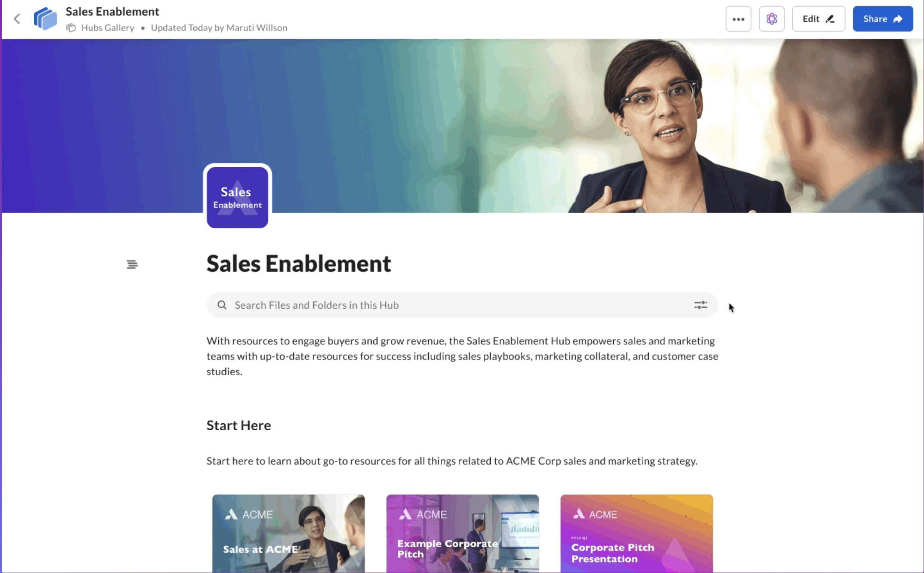Open the Example Corporate Pitch thumbnail
This screenshot has height=573, width=924.
click(462, 533)
